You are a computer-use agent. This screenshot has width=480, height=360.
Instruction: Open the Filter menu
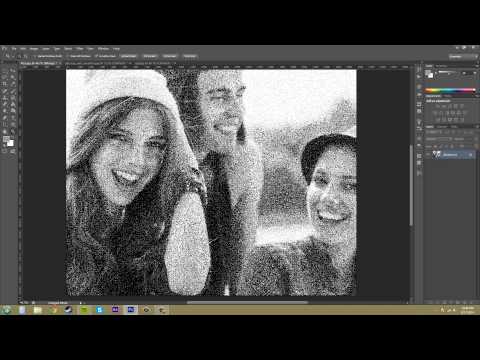(x=79, y=48)
